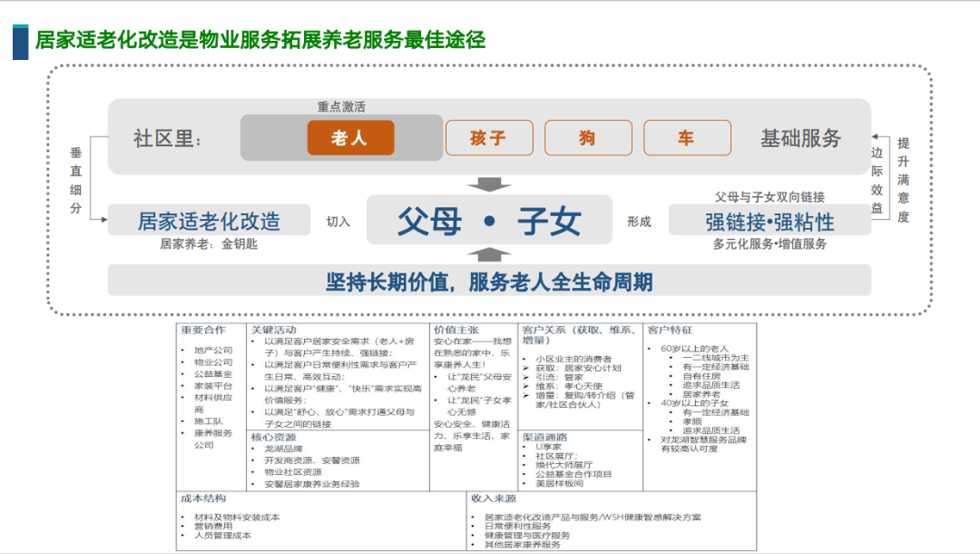Select the 孩子 outlined box

[x=488, y=138]
